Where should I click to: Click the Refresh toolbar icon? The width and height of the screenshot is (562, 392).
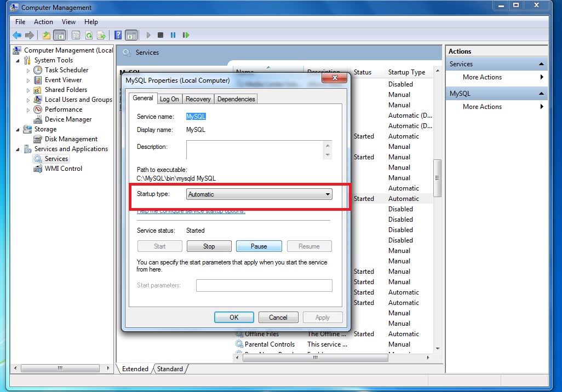(89, 35)
